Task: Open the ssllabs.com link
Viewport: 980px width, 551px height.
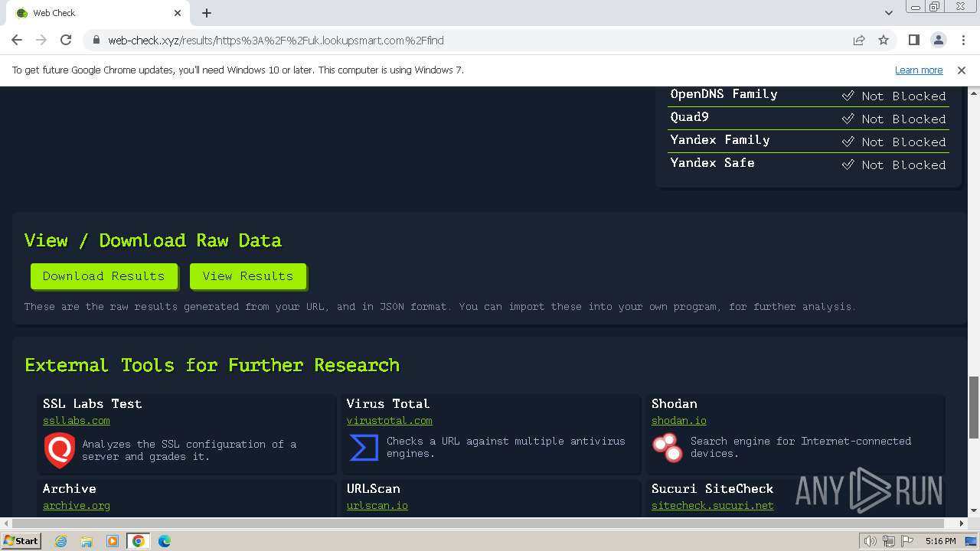Action: tap(77, 421)
